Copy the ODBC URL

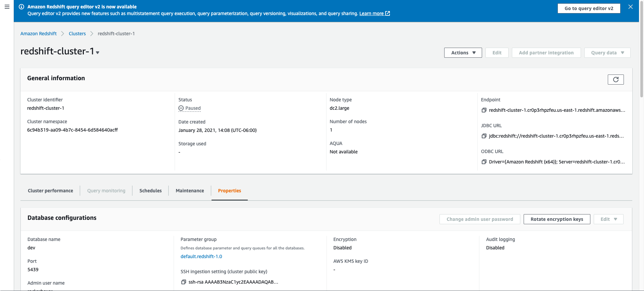click(x=484, y=162)
